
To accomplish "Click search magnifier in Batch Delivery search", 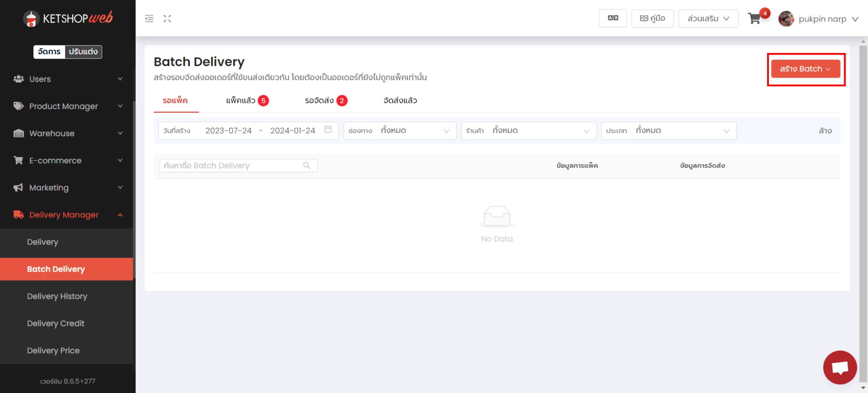I will click(x=307, y=165).
